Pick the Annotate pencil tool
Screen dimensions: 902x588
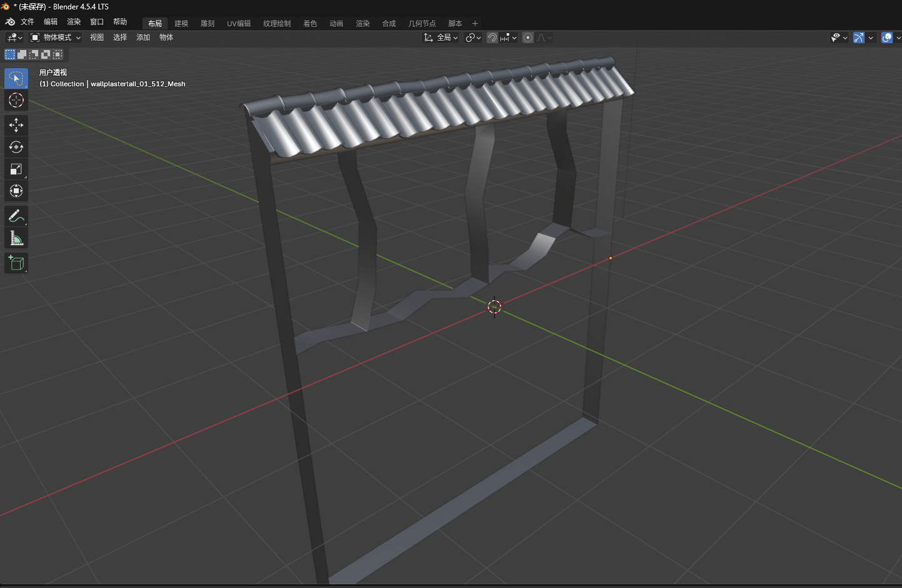pos(16,216)
